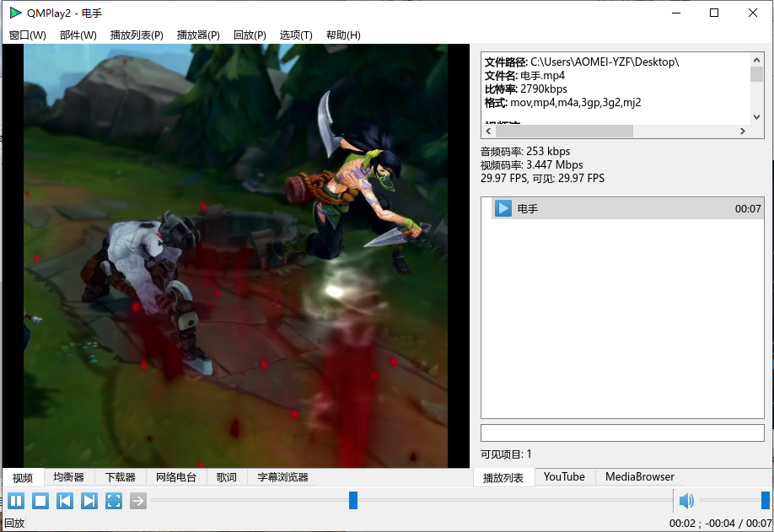Click the gray arrow continue-playback icon
The image size is (774, 532).
[138, 501]
